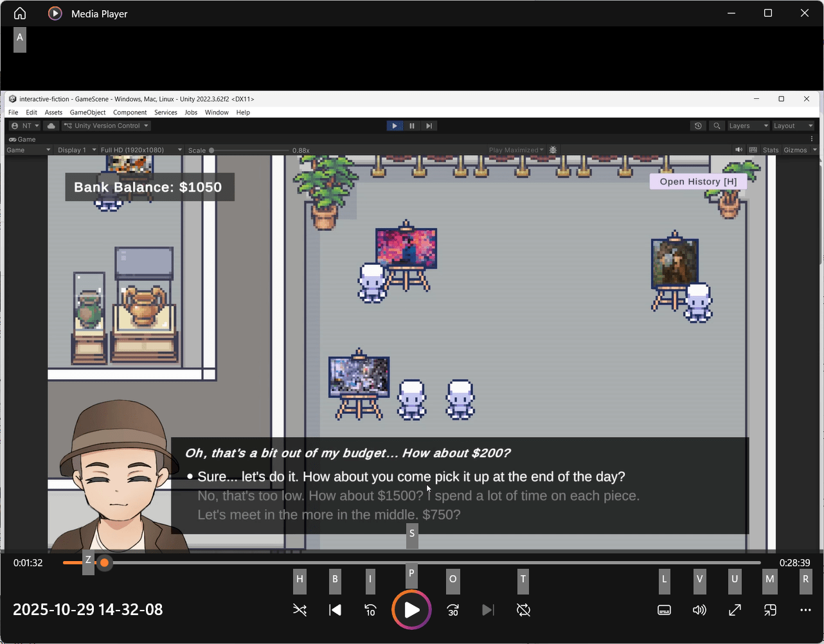Go to the previous track
The image size is (824, 644).
(x=335, y=610)
